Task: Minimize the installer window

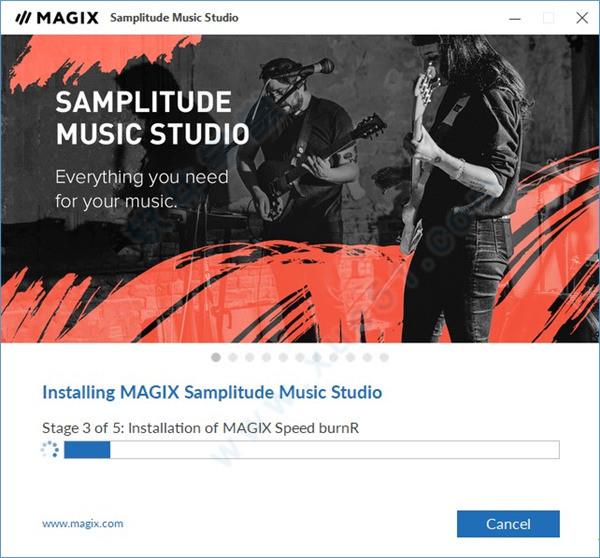Action: click(x=515, y=18)
